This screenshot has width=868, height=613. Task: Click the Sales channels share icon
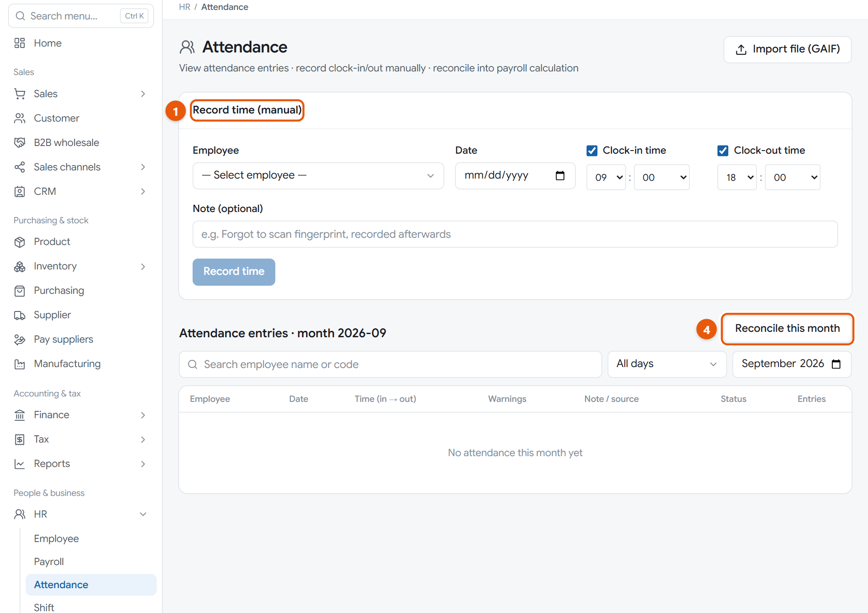point(19,167)
